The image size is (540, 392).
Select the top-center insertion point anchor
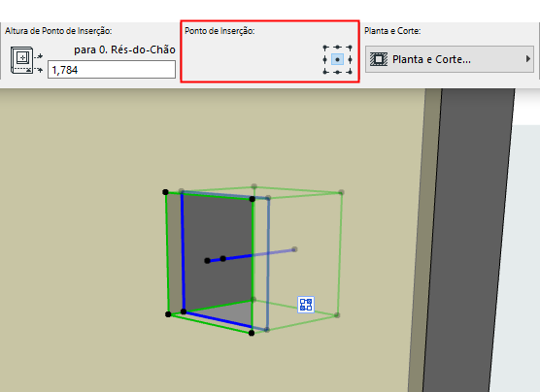pos(338,48)
